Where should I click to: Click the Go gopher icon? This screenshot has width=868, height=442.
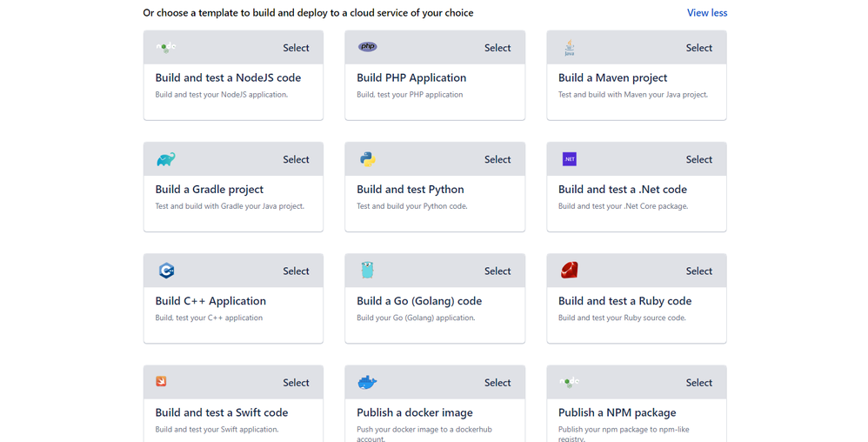tap(368, 271)
